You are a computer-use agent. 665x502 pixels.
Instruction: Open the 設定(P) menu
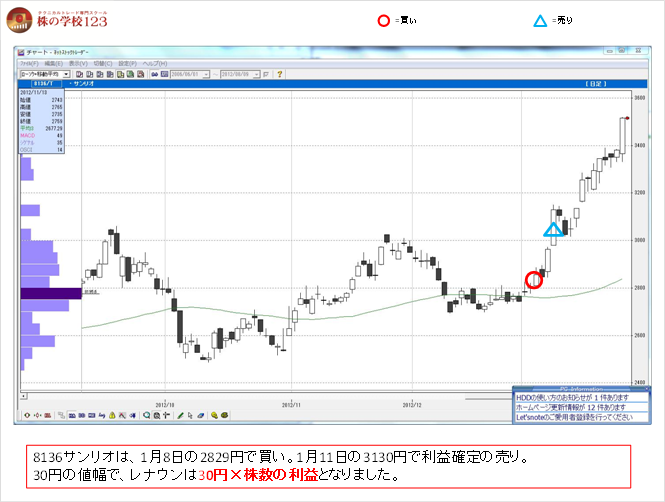coord(127,63)
